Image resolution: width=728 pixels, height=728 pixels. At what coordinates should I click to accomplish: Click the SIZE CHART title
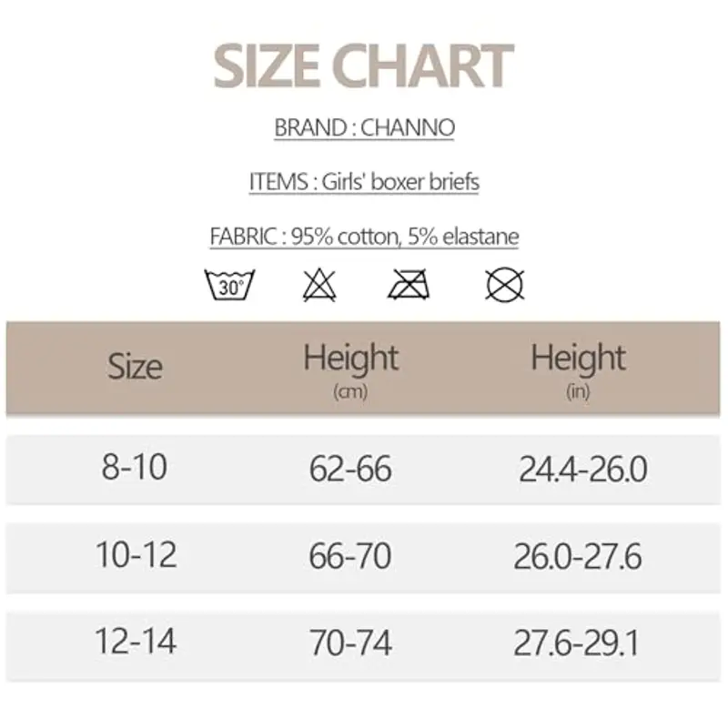pyautogui.click(x=364, y=66)
